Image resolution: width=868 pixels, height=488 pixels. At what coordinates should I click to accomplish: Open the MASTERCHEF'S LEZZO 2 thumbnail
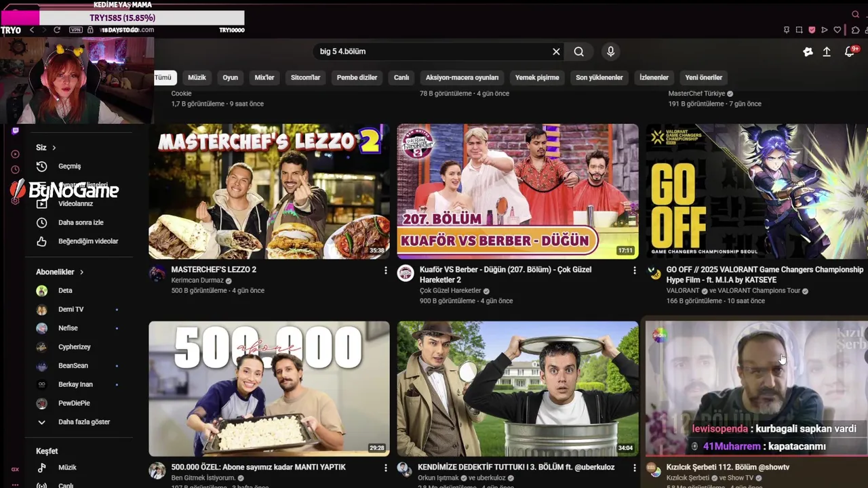(x=269, y=191)
